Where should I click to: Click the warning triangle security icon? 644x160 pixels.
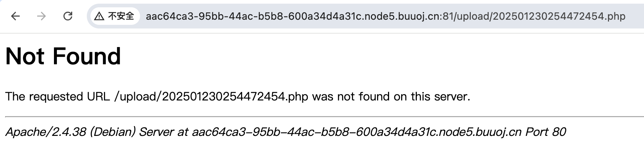coord(99,16)
